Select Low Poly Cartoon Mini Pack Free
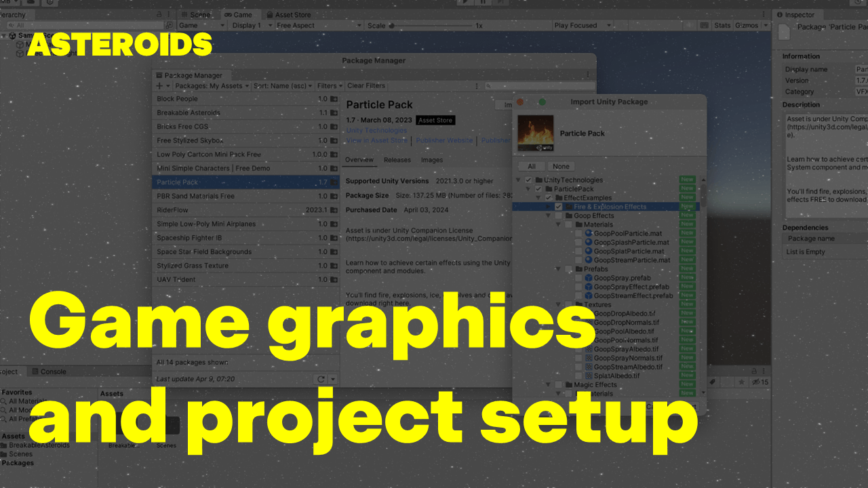The width and height of the screenshot is (868, 488). click(246, 155)
